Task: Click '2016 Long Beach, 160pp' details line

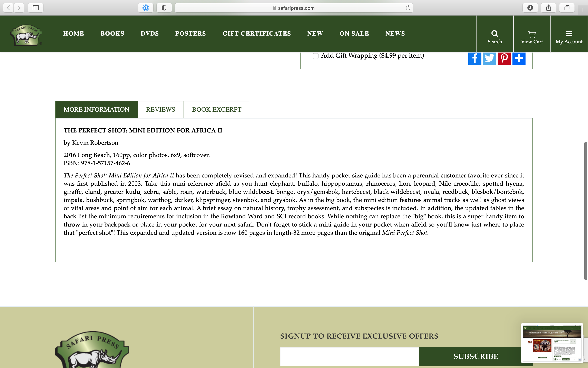Action: 137,155
